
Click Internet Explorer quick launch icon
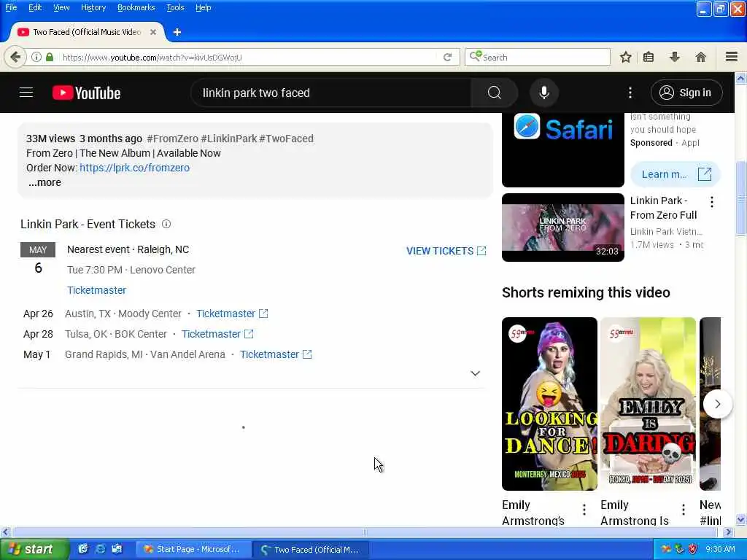pos(99,549)
